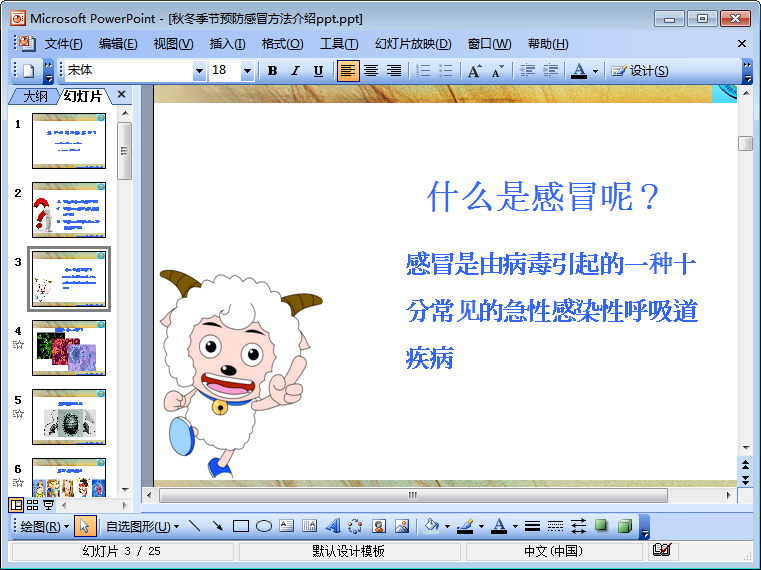Apply font color from formatting toolbar
The image size is (761, 570).
coord(579,71)
